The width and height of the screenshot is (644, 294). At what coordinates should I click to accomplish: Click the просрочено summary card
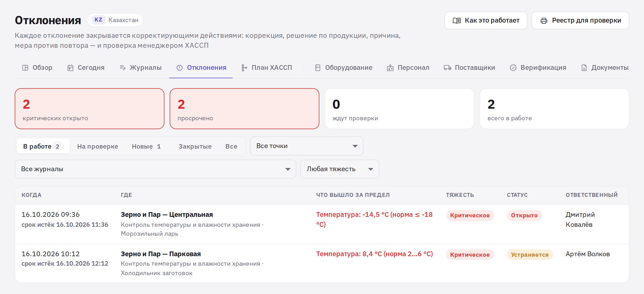245,109
